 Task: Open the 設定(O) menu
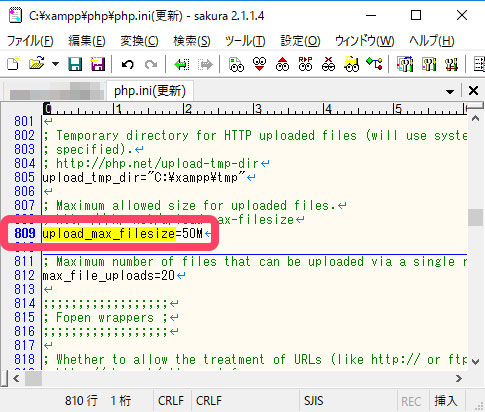click(x=300, y=41)
